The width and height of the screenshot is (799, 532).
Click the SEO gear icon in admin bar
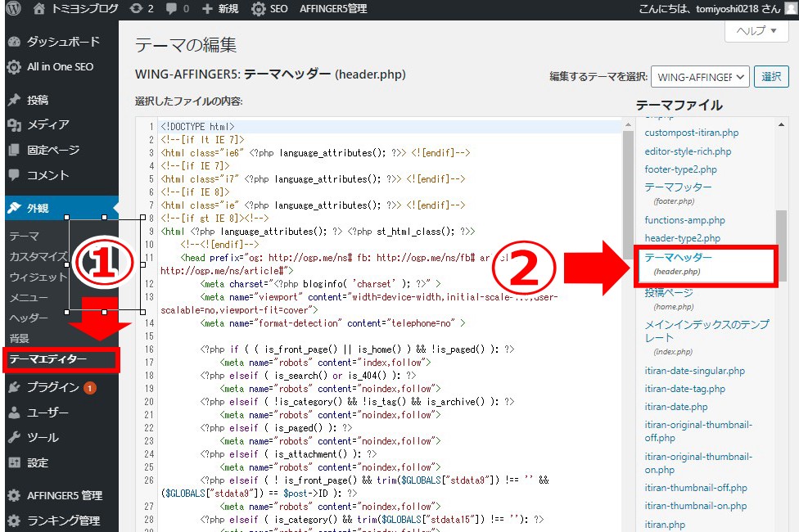259,9
